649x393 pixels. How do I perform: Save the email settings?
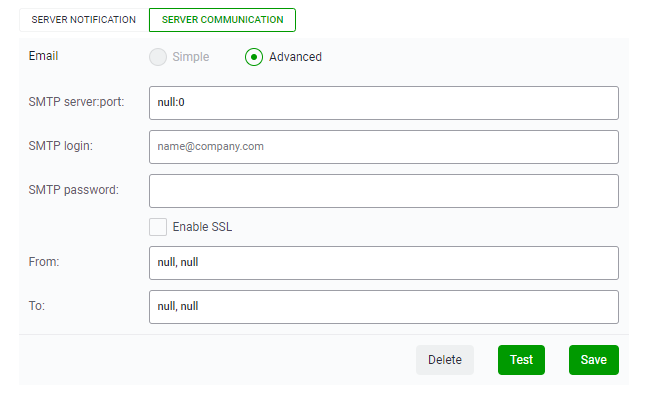[594, 359]
